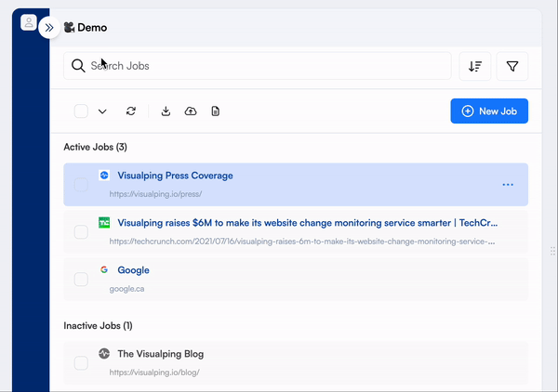Focus the Search Jobs input field
Image resolution: width=558 pixels, height=392 pixels.
pos(258,66)
